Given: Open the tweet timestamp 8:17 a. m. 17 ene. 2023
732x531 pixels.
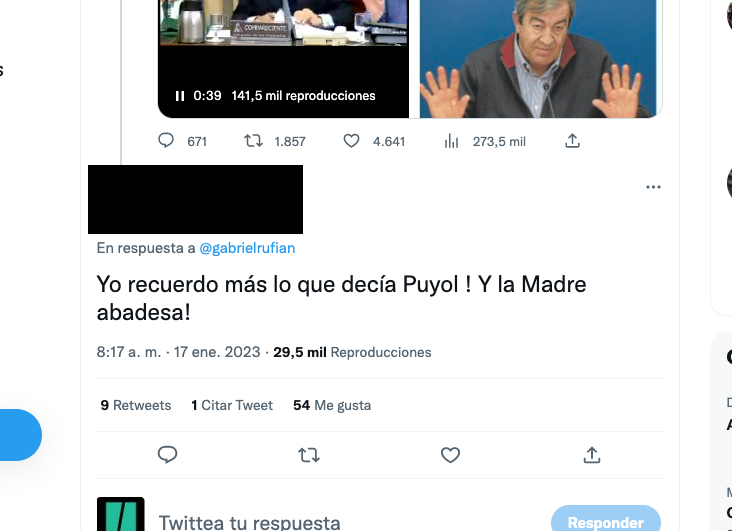Looking at the screenshot, I should click(x=178, y=352).
